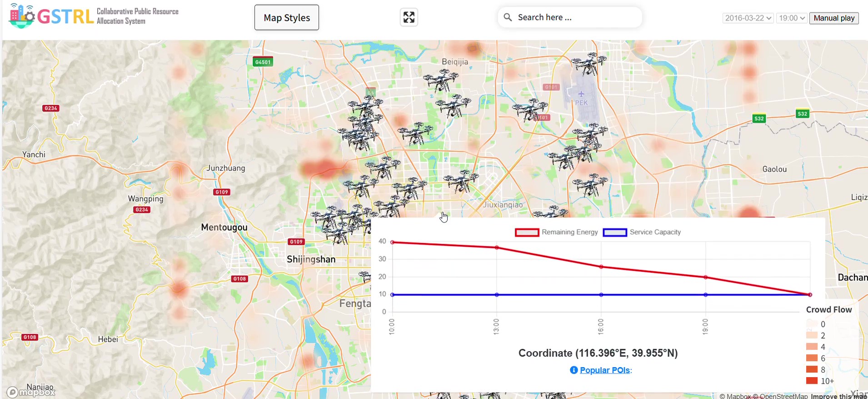The image size is (868, 399).
Task: Open the OpenStreetMap attribution link
Action: 780,396
